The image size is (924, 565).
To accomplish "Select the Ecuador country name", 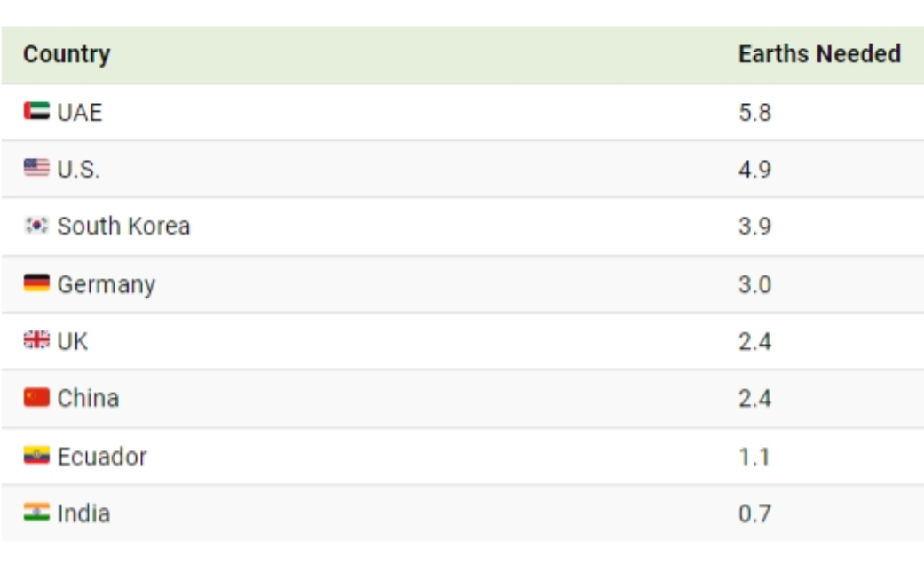I will pyautogui.click(x=102, y=457).
